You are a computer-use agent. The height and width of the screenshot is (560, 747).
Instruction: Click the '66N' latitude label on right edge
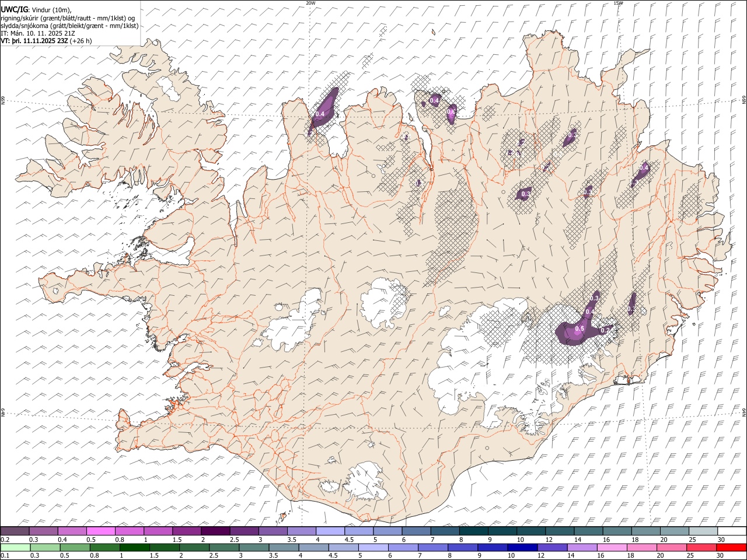pyautogui.click(x=744, y=100)
